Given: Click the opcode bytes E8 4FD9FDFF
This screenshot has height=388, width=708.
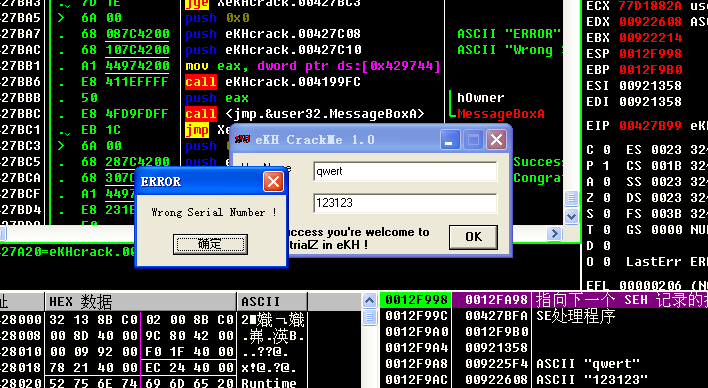Looking at the screenshot, I should tap(125, 114).
